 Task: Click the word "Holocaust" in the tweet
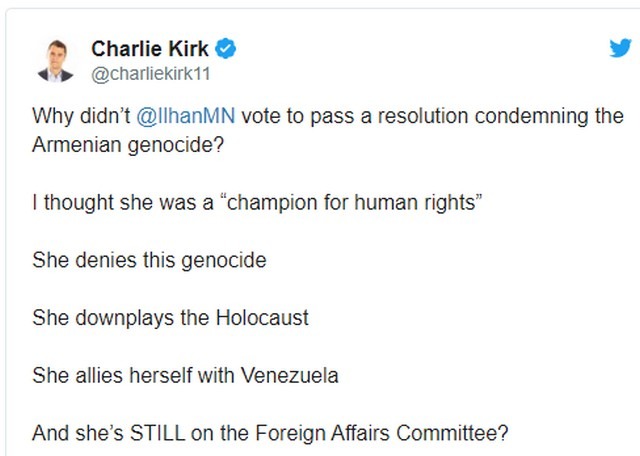[262, 318]
